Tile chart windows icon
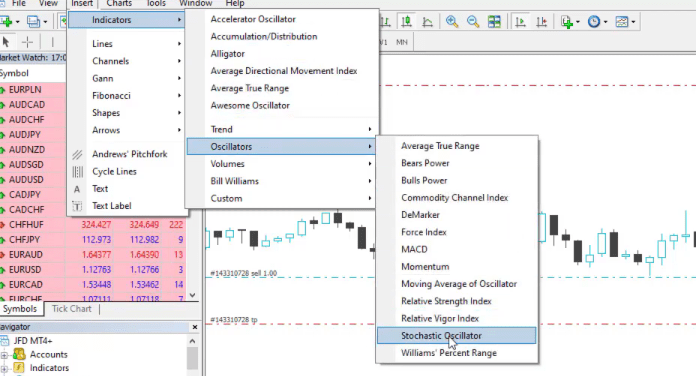 click(x=494, y=21)
